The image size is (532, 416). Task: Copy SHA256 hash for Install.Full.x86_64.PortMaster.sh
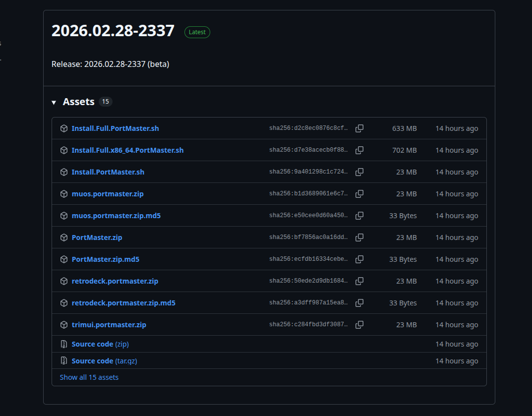(359, 150)
